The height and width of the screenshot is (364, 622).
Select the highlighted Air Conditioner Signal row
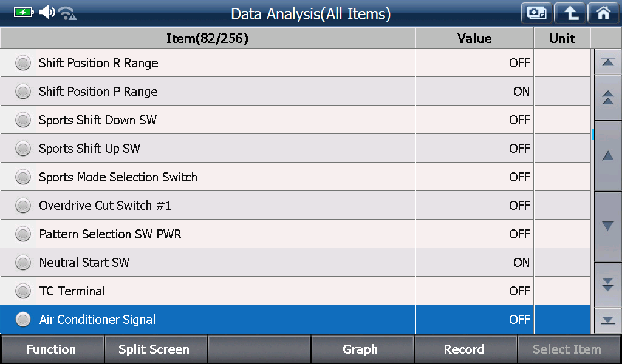pos(295,319)
